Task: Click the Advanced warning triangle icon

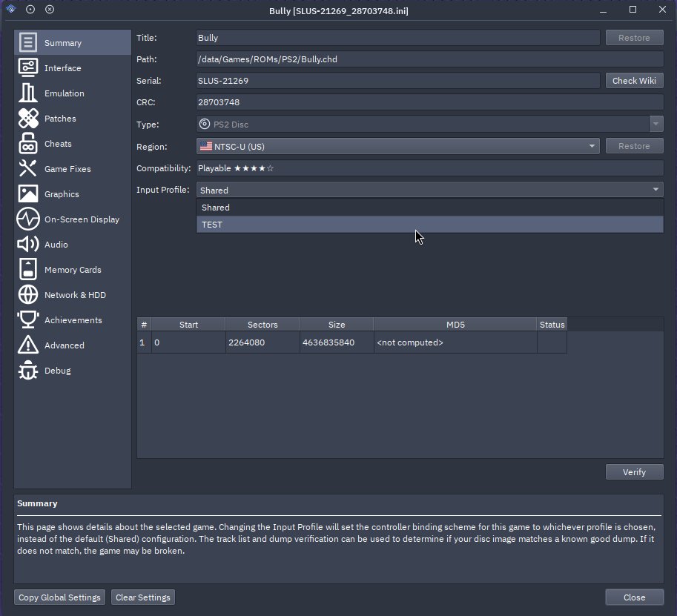Action: coord(28,345)
